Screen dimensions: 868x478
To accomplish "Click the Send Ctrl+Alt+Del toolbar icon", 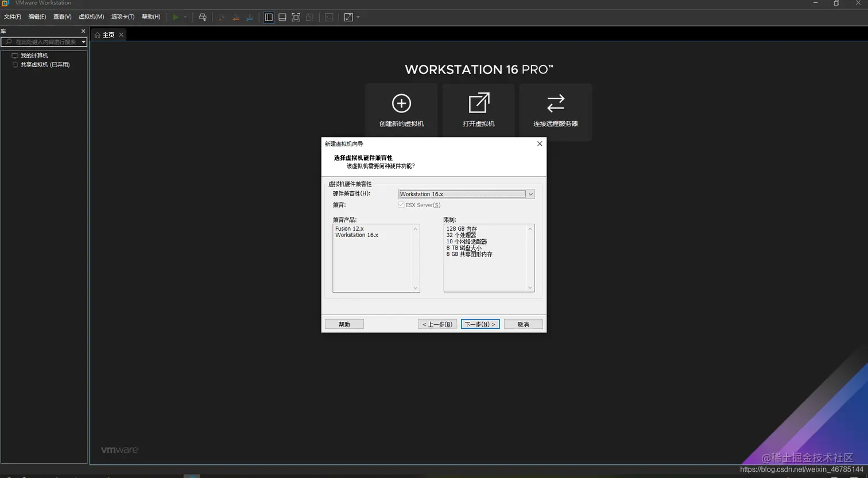I will pos(202,17).
